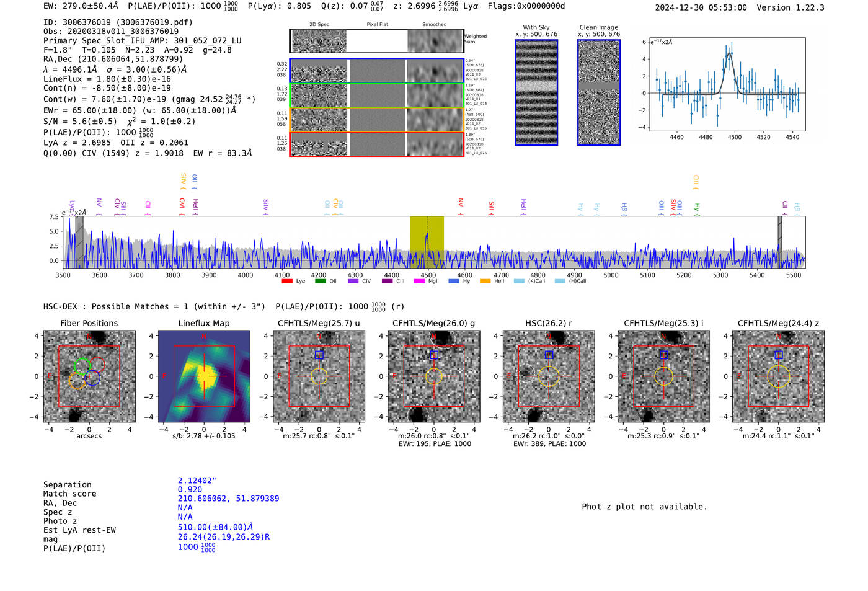Click the 'P(Lyα): 0.805' header value
Screen dimensions: 868x591
click(280, 6)
